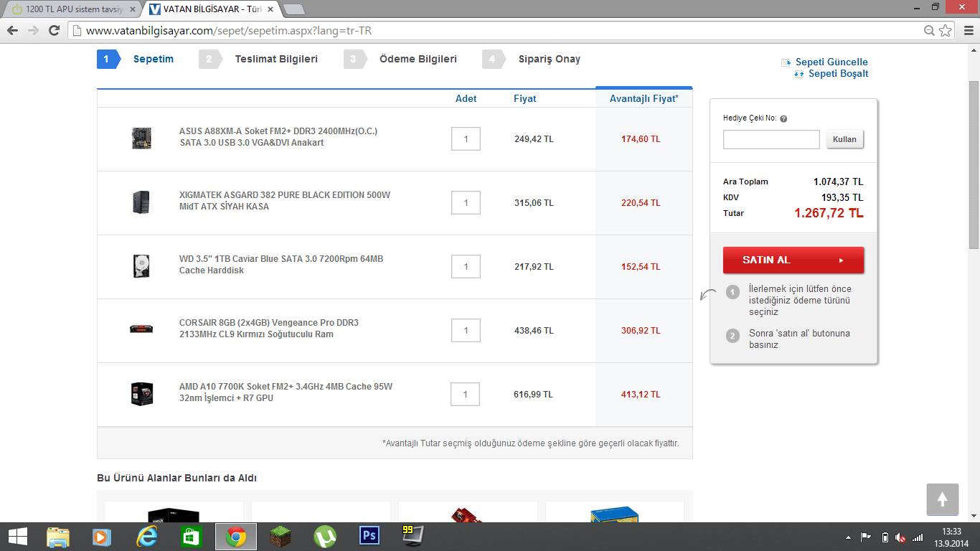Focus the ASUS A88XM-A quantity field
The height and width of the screenshot is (551, 980).
[x=466, y=139]
